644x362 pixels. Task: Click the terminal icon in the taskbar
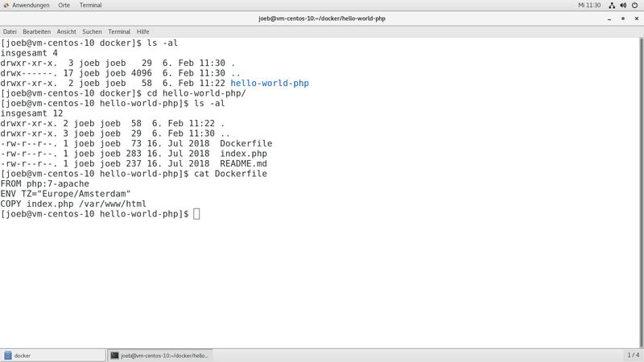[115, 355]
